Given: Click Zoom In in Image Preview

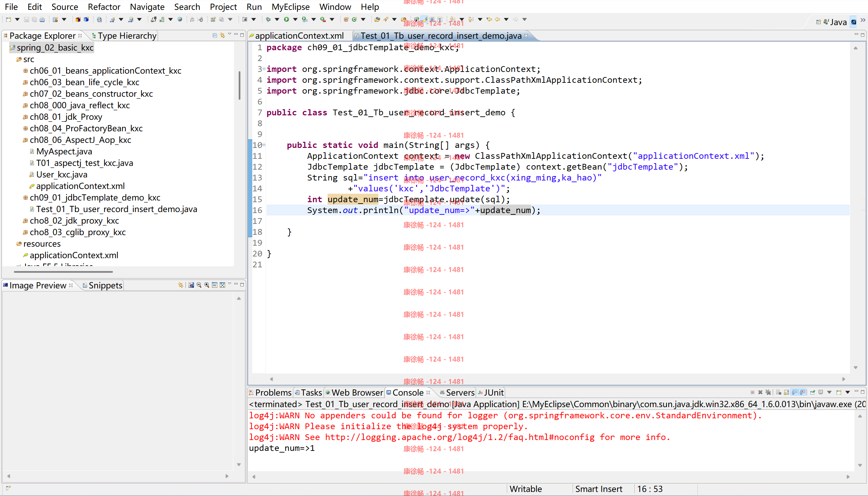Looking at the screenshot, I should [207, 285].
